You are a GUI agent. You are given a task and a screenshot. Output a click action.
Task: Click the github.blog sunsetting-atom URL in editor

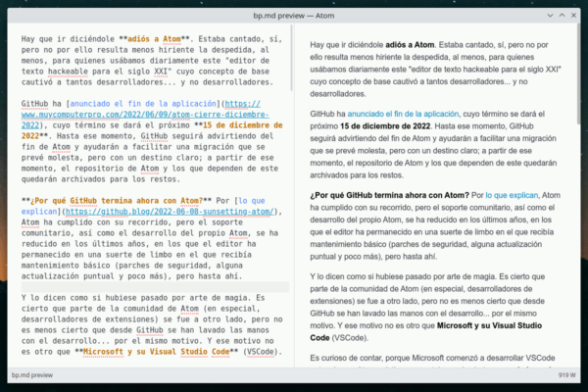pyautogui.click(x=170, y=212)
